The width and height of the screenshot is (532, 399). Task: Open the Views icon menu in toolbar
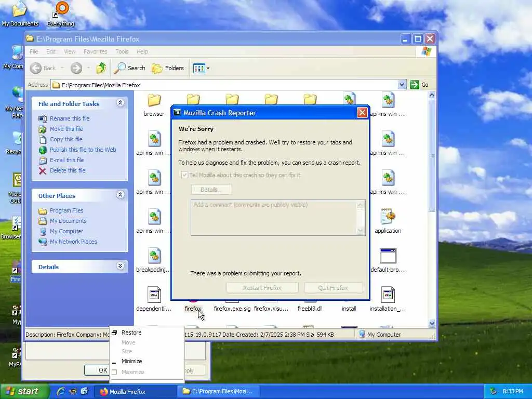click(x=199, y=68)
